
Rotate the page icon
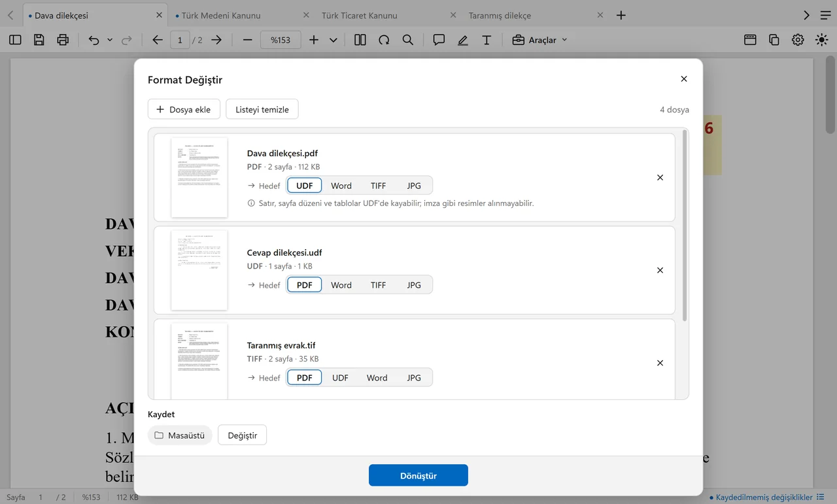click(x=384, y=40)
